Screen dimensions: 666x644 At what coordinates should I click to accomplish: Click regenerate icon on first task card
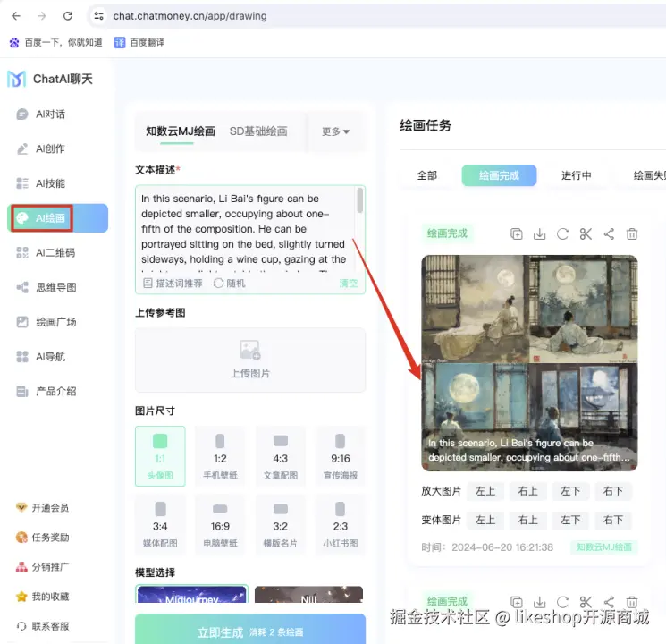pos(562,233)
